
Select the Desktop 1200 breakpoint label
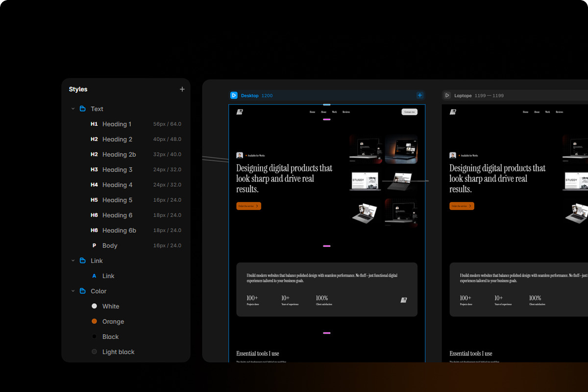point(257,96)
